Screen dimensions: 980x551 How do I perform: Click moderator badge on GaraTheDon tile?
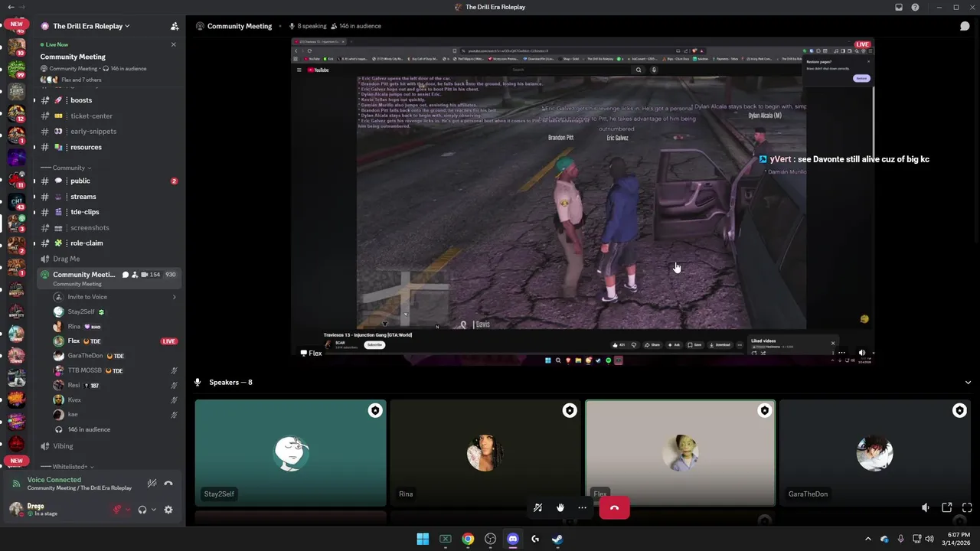tap(959, 411)
